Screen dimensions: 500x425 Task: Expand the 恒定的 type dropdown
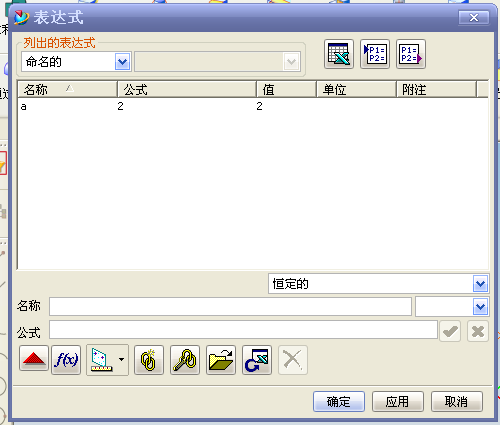coord(480,284)
